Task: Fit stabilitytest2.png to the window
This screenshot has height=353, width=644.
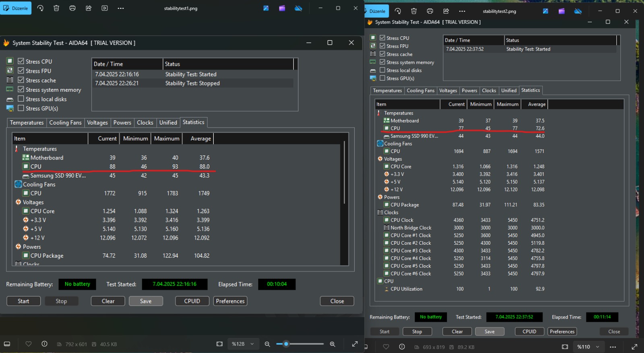Action: point(565,347)
